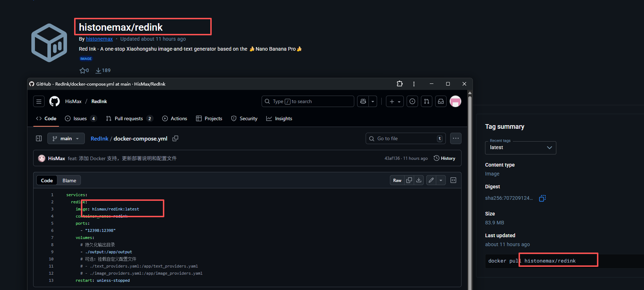Click the GitHub window vertical scrollbar

470,193
